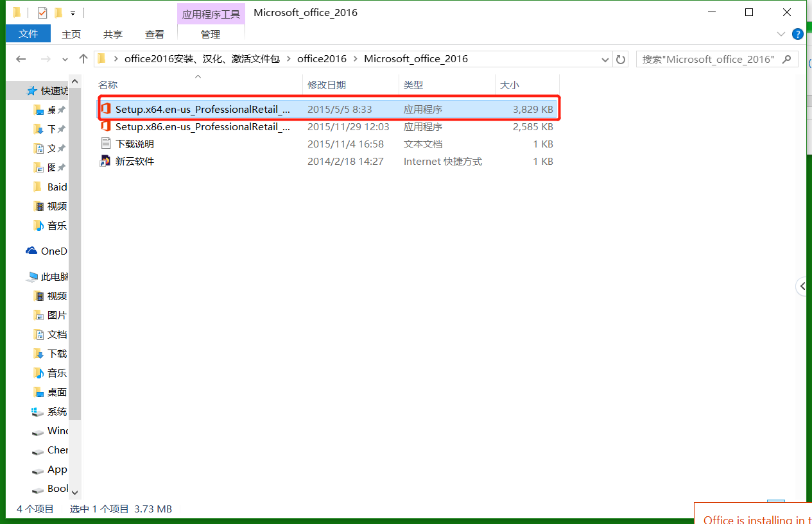Open OneDrive in the navigation pane

46,251
